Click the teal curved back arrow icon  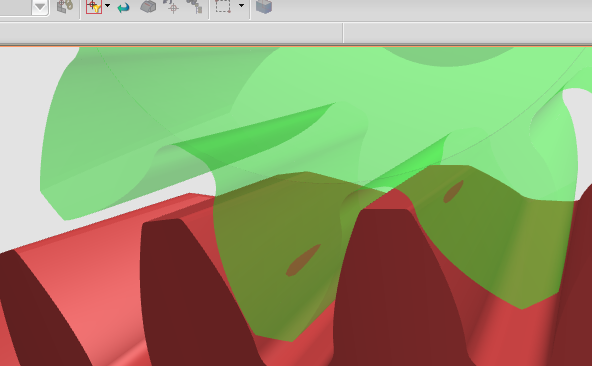pyautogui.click(x=123, y=8)
